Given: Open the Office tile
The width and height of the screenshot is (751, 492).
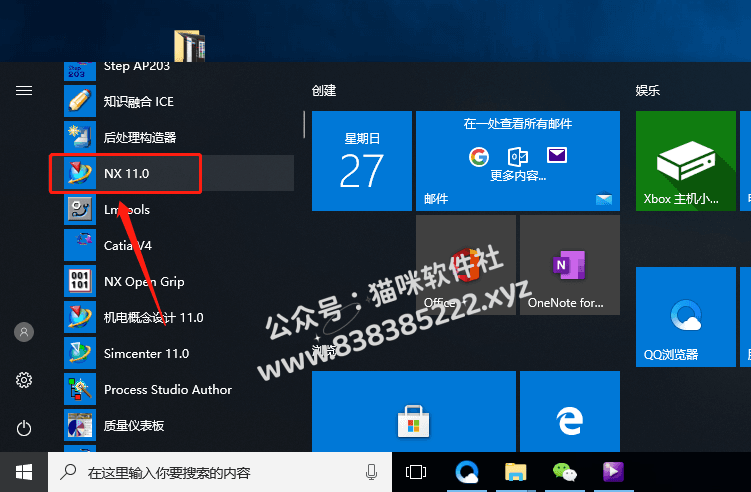Looking at the screenshot, I should [466, 265].
